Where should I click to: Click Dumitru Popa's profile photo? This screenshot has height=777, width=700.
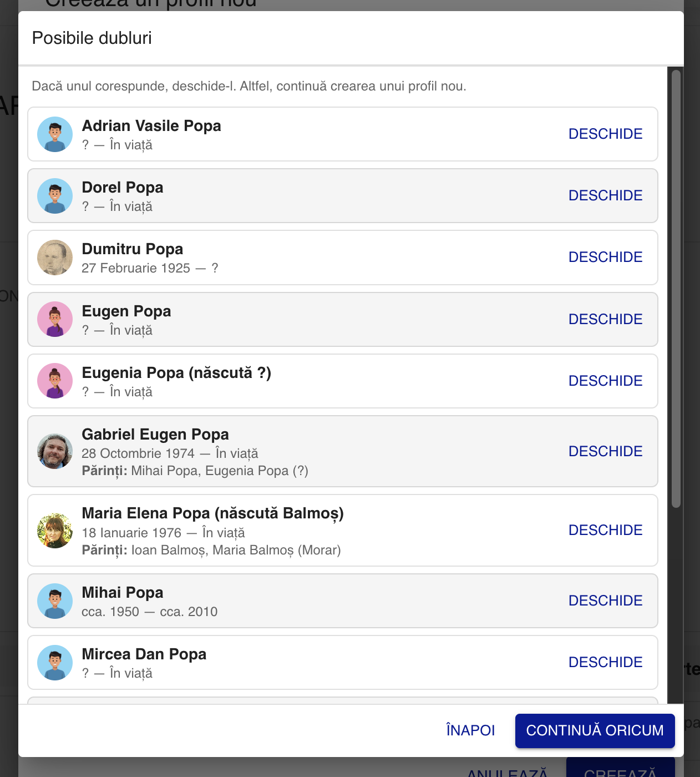[55, 258]
